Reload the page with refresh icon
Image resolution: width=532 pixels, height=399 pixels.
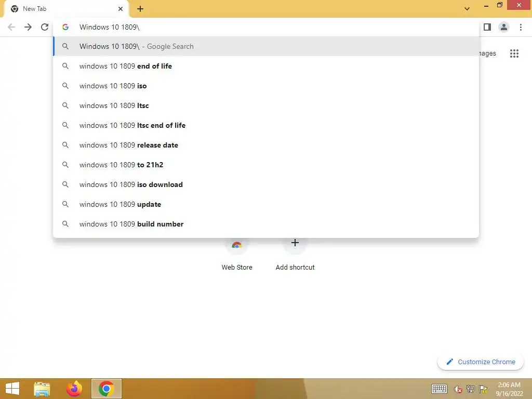45,27
